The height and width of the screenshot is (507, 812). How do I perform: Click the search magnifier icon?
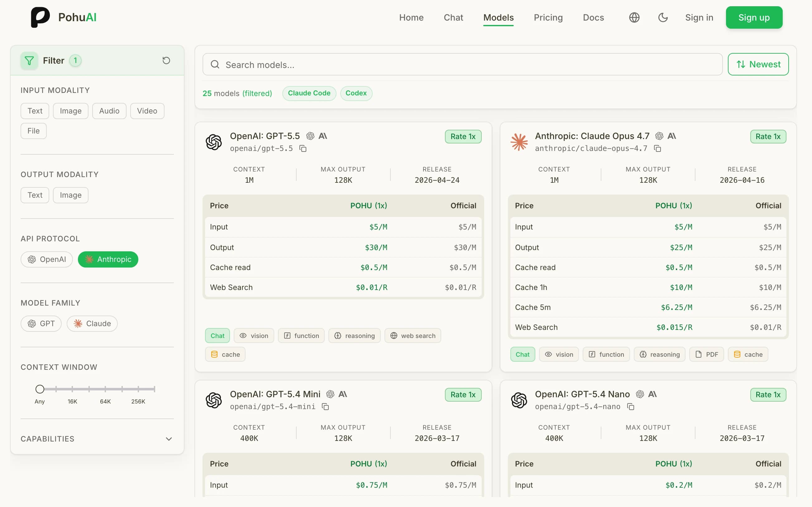(x=215, y=64)
